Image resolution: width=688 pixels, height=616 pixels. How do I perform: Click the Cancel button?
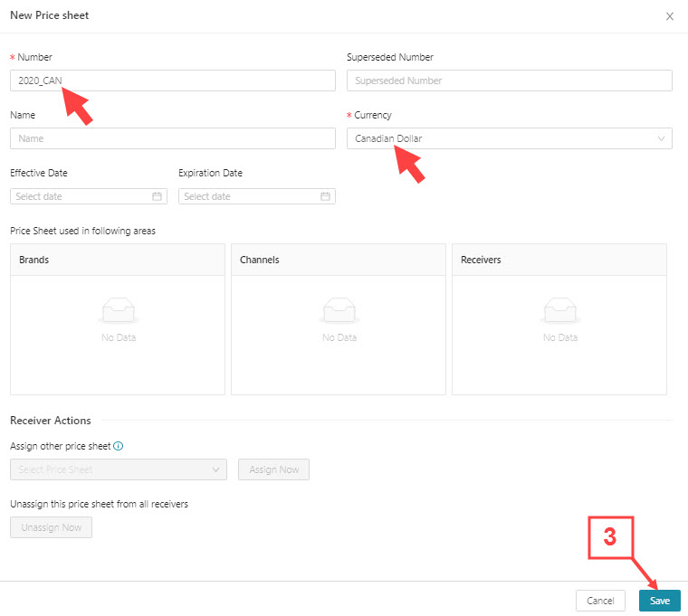[600, 601]
